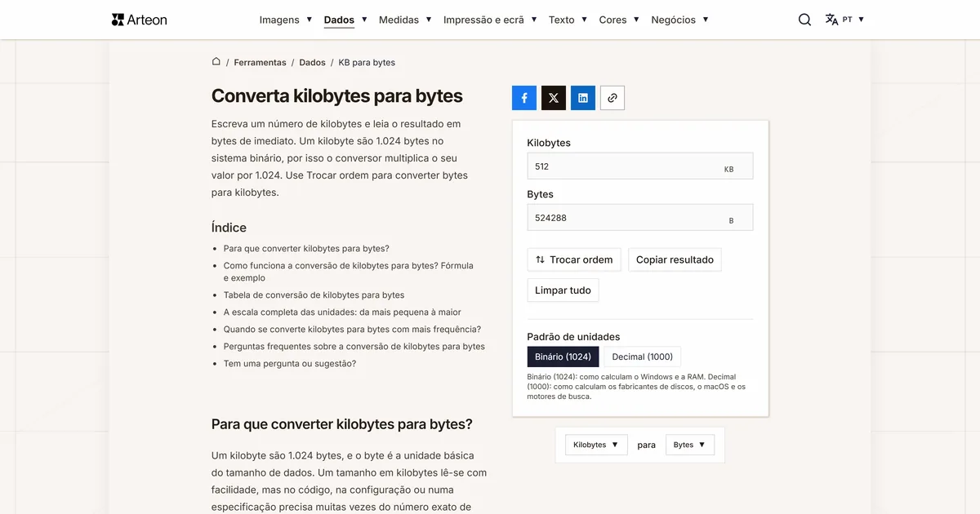The height and width of the screenshot is (514, 980).
Task: Click the KB para bytes breadcrumb text
Action: (367, 62)
